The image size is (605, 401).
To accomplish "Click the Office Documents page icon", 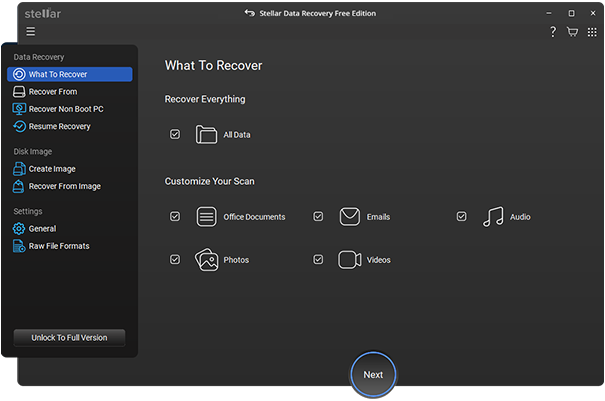I will point(206,217).
